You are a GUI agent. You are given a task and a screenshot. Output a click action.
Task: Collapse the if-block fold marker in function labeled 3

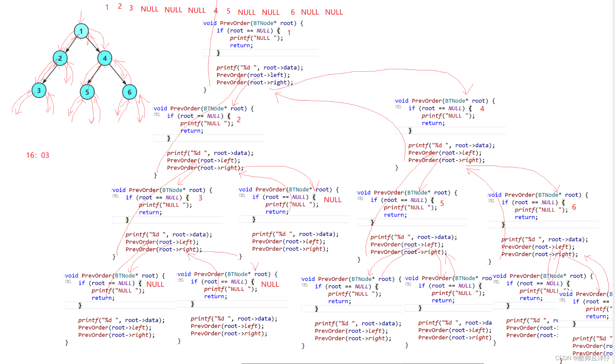point(116,196)
